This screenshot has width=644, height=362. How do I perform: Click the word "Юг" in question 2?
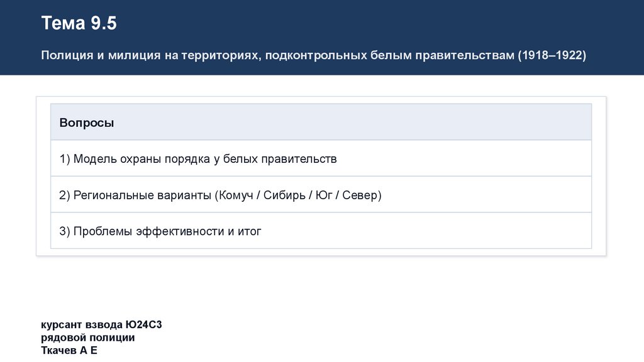323,195
